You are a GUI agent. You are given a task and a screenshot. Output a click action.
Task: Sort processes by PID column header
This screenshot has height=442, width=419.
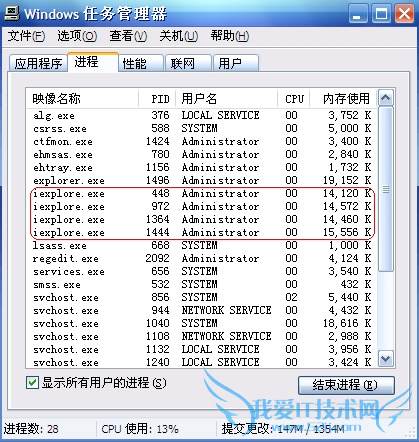pos(157,99)
